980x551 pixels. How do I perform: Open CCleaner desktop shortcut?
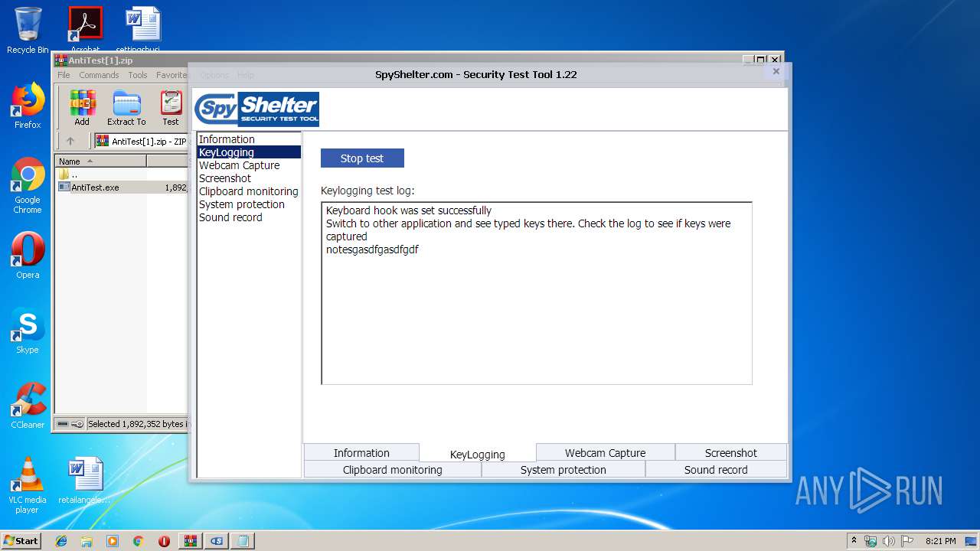pyautogui.click(x=28, y=406)
